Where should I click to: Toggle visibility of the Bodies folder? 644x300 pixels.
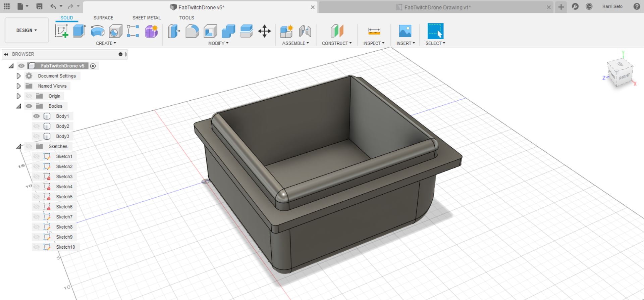click(x=29, y=106)
